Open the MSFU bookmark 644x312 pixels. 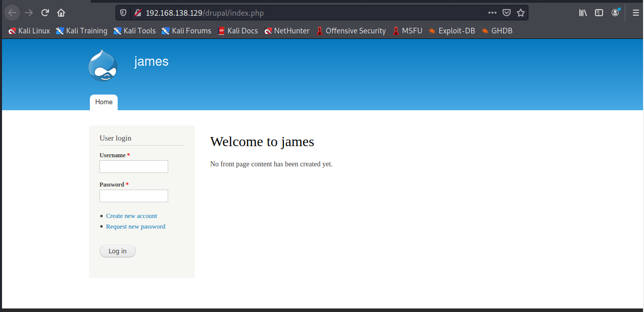(x=407, y=31)
